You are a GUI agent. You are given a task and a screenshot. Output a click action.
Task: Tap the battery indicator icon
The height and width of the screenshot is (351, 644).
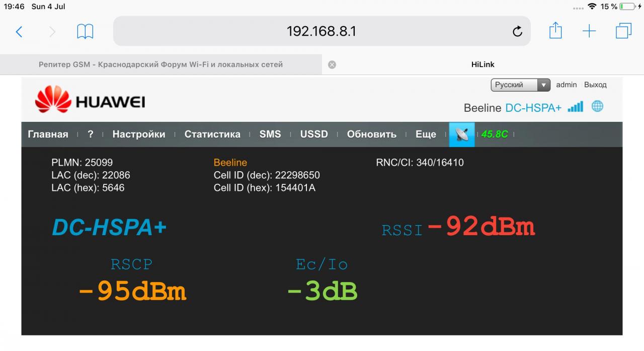tap(627, 7)
